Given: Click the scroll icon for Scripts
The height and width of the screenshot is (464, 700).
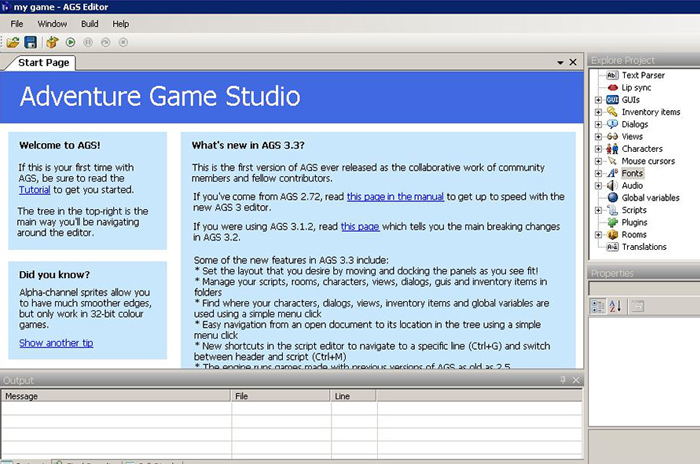Looking at the screenshot, I should 612,210.
